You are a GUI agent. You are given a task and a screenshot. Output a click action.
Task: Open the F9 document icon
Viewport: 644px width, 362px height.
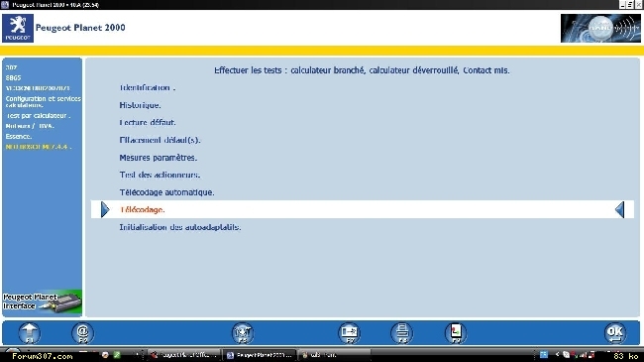pyautogui.click(x=456, y=333)
